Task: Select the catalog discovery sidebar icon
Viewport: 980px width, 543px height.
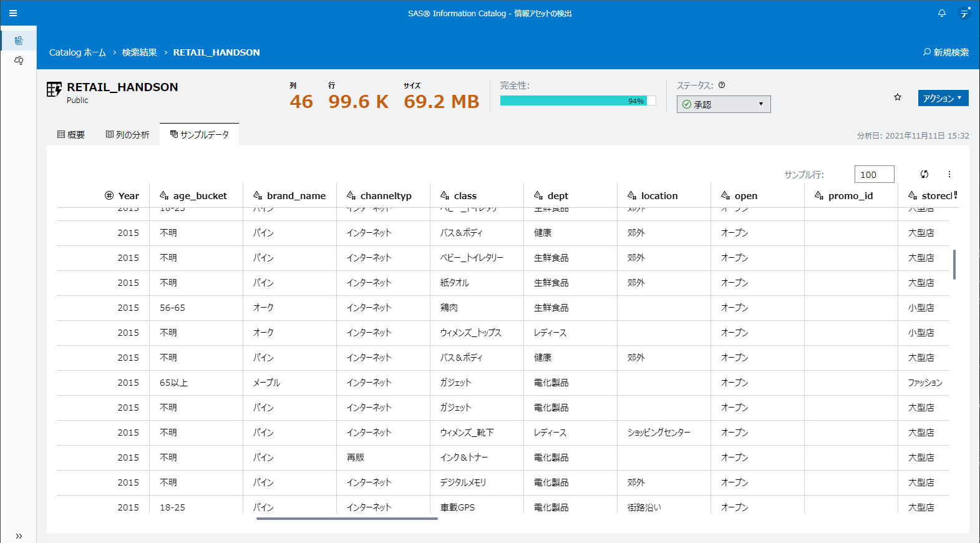Action: click(19, 41)
